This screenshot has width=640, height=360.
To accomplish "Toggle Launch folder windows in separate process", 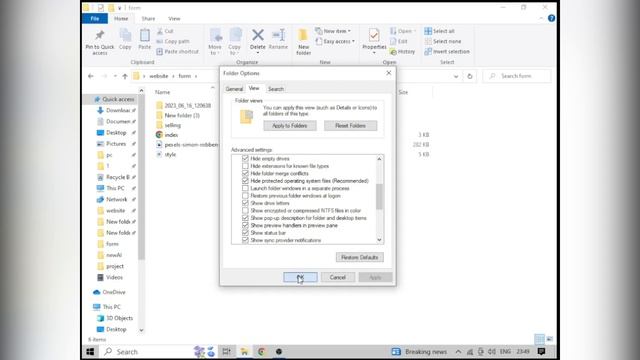I will pyautogui.click(x=245, y=188).
